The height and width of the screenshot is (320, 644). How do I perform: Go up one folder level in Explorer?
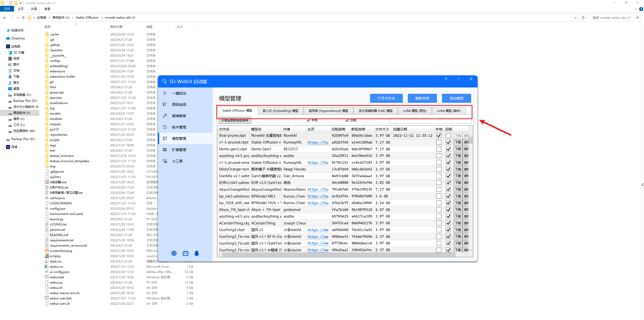(x=23, y=18)
